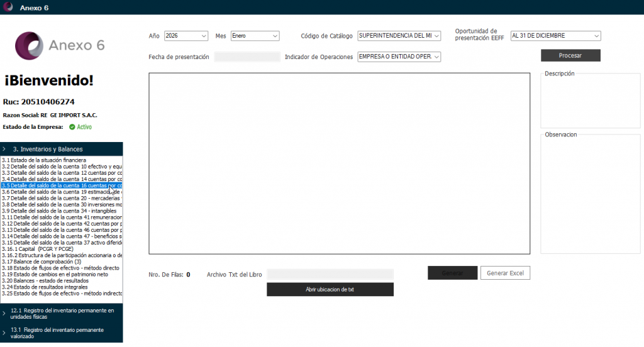Select 3.4 Detalle del saldo cuenta 14
The image size is (644, 347).
point(62,179)
